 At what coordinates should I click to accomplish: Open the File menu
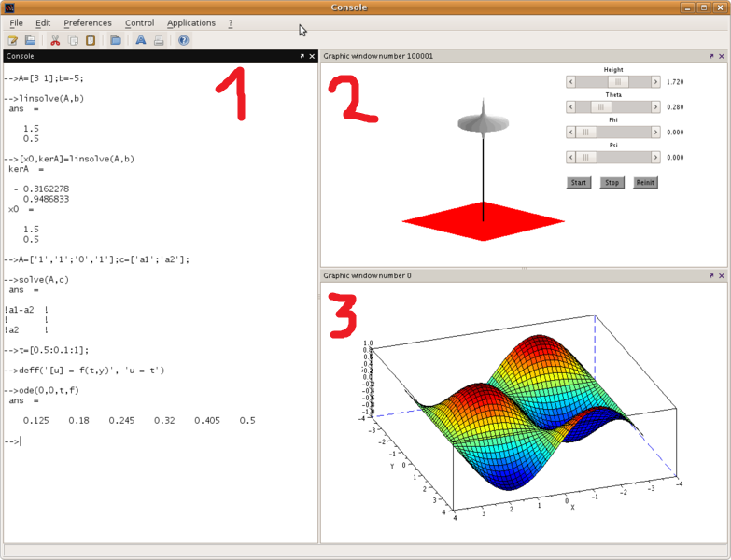pos(17,22)
